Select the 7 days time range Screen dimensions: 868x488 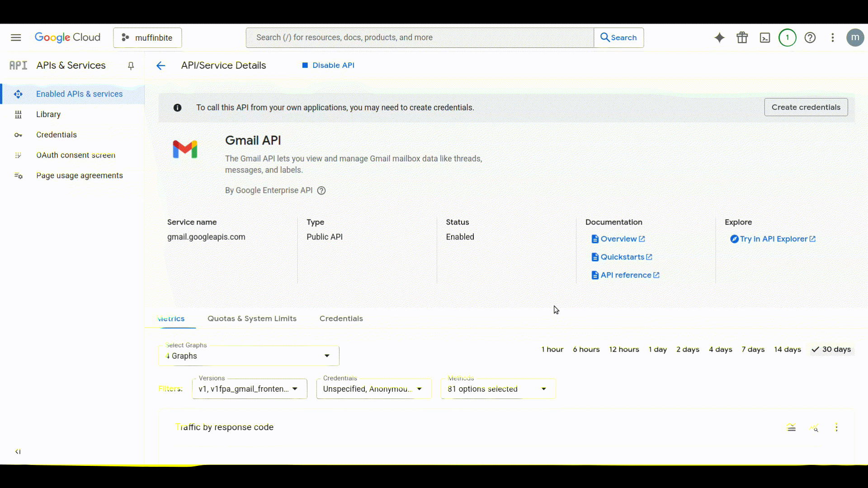pos(753,349)
